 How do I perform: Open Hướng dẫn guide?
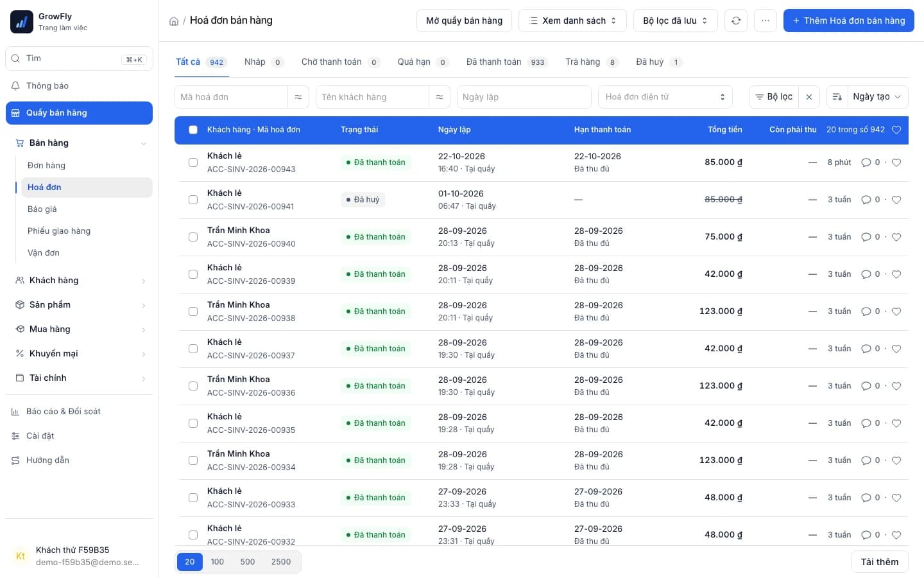click(79, 460)
